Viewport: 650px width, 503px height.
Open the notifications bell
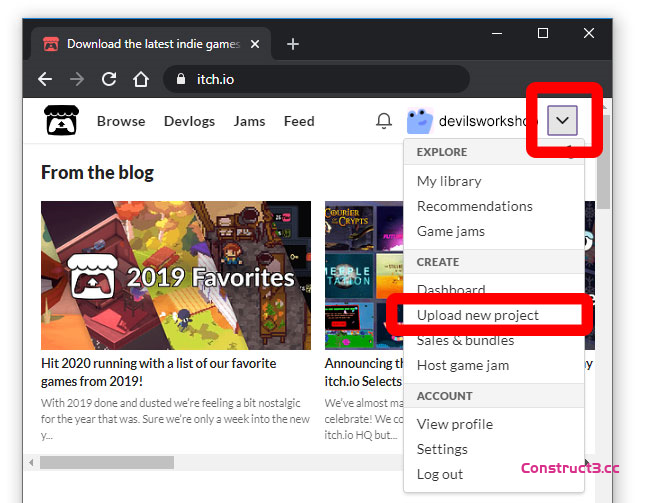[384, 121]
